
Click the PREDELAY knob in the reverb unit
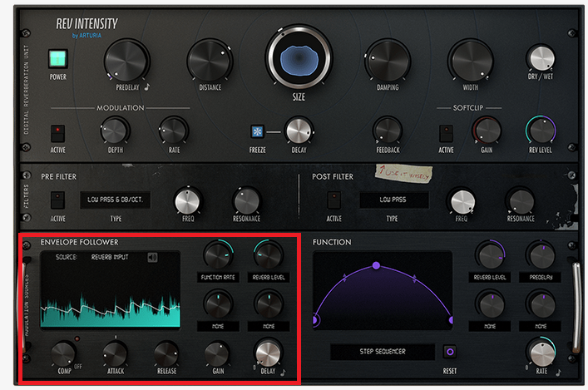coord(126,61)
